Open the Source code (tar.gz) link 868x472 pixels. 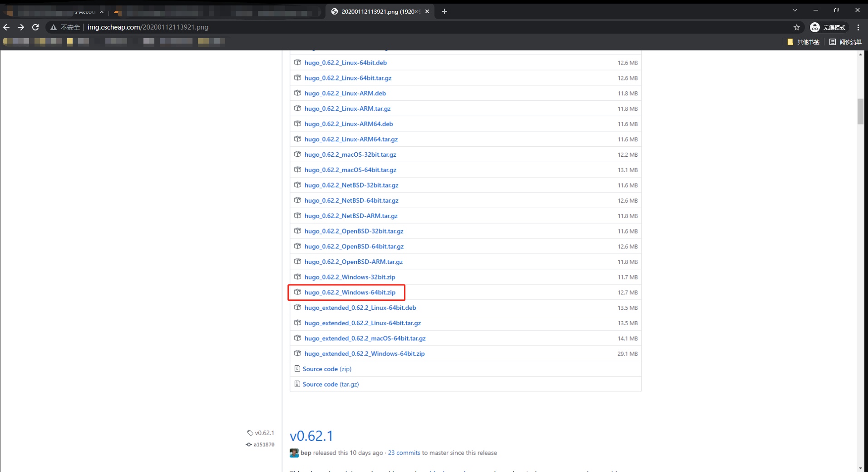pyautogui.click(x=330, y=384)
